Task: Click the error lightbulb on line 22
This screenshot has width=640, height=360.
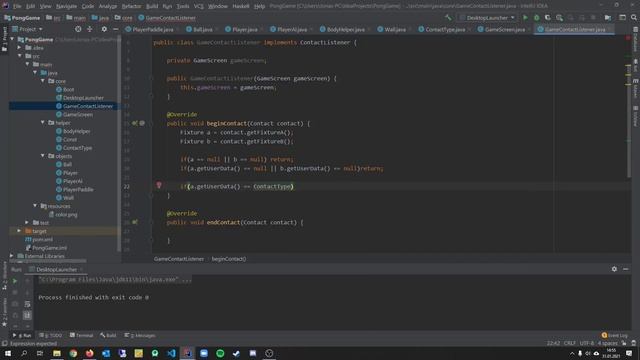Action: coord(159,185)
